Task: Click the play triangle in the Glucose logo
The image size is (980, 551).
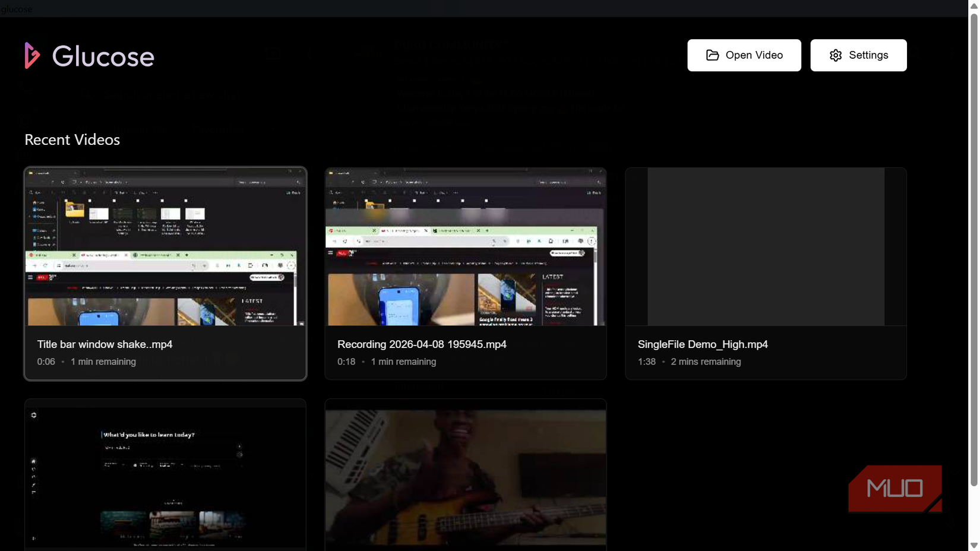Action: click(33, 56)
